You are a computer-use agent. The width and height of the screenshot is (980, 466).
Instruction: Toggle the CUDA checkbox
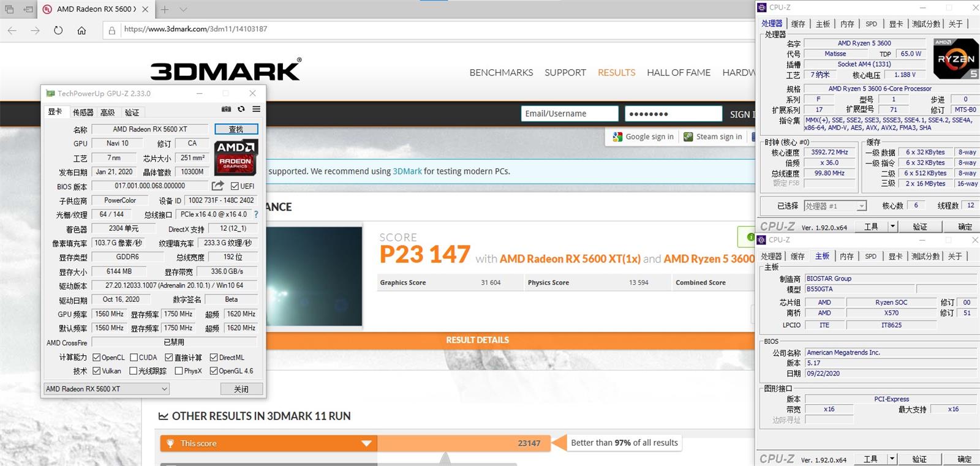[x=134, y=358]
